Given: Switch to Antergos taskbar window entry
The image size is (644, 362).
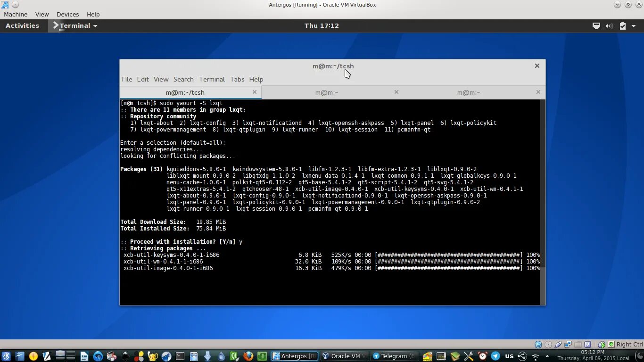Looking at the screenshot, I should pos(295,356).
